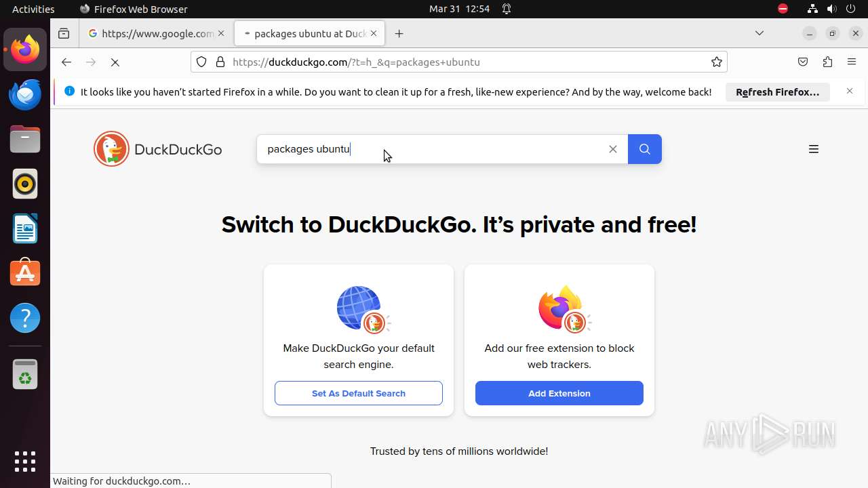This screenshot has width=868, height=488.
Task: Open Firefox from the Ubuntu dock
Action: [25, 49]
